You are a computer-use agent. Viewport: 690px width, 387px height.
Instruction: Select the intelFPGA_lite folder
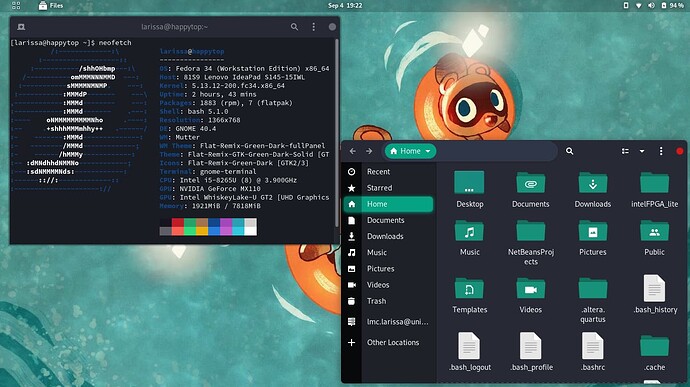pos(654,182)
